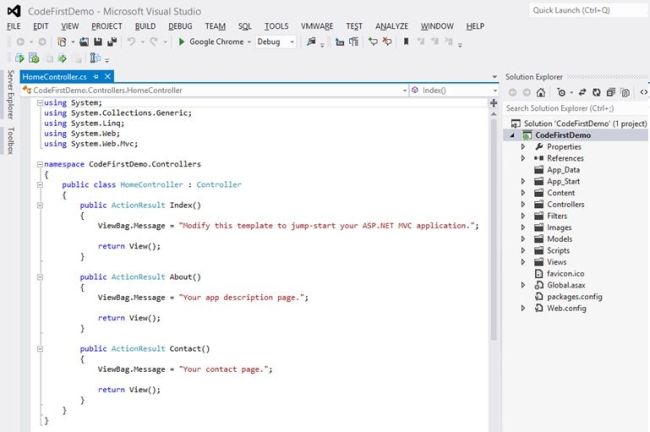Click the Solution Explorer Refresh icon
The image size is (650, 432).
[x=597, y=92]
